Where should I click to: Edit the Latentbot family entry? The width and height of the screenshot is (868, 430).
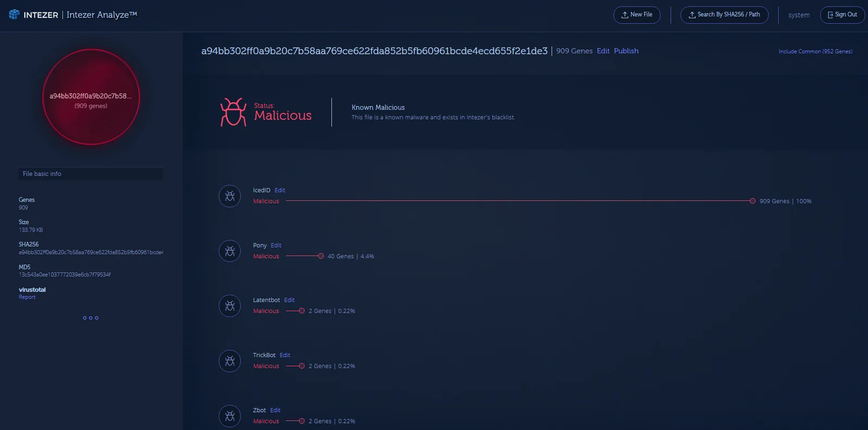[x=290, y=300]
